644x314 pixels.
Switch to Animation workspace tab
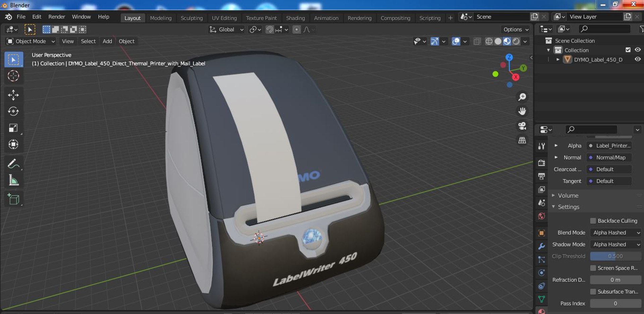(x=326, y=18)
